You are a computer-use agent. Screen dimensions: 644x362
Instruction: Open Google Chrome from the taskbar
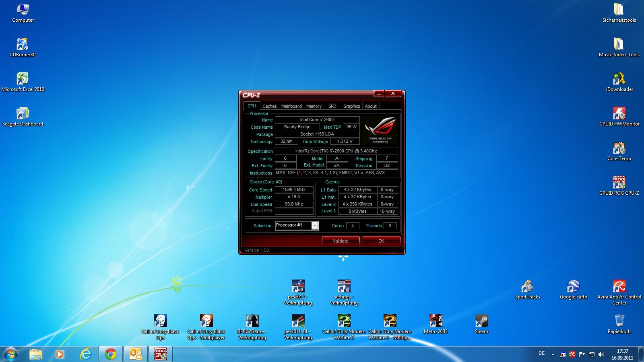tap(111, 354)
